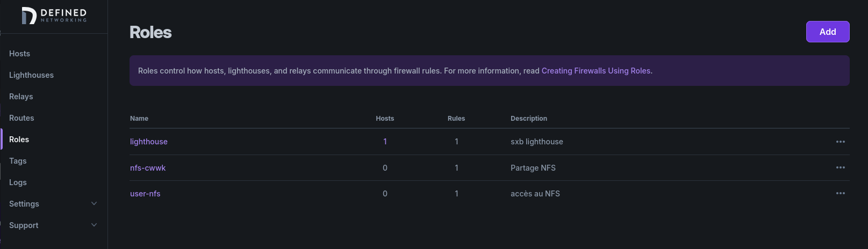The width and height of the screenshot is (868, 249).
Task: Open Lighthouses in the sidebar
Action: (31, 75)
